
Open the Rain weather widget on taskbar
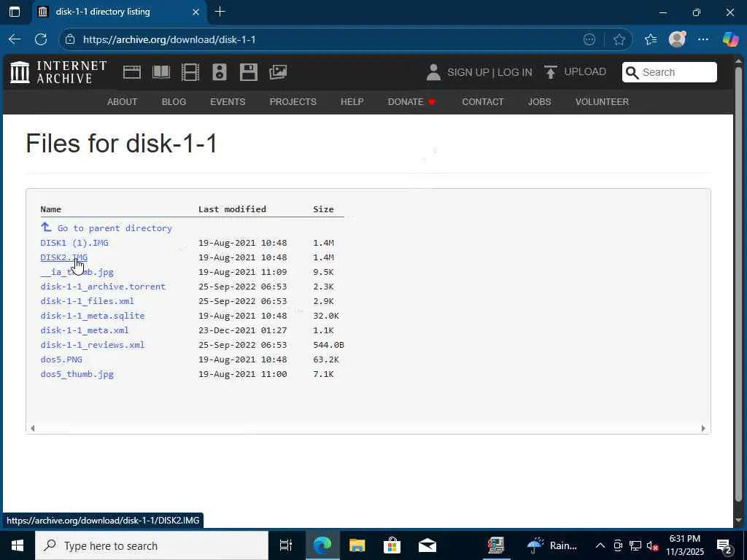click(x=553, y=545)
